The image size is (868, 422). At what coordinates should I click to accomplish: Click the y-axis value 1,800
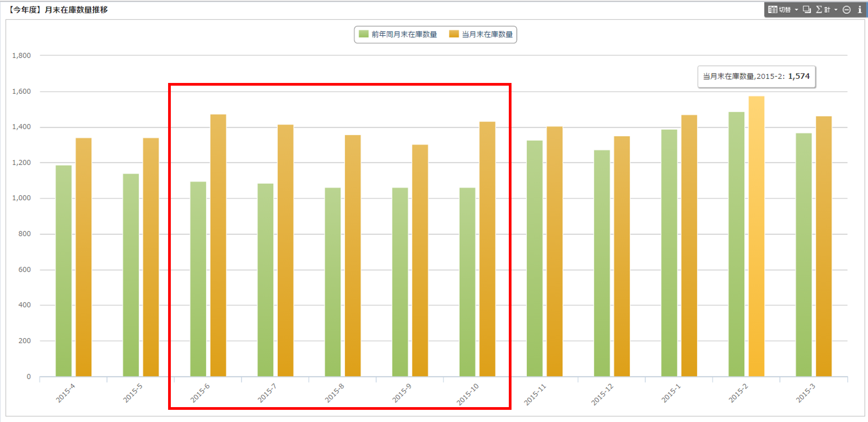(22, 55)
